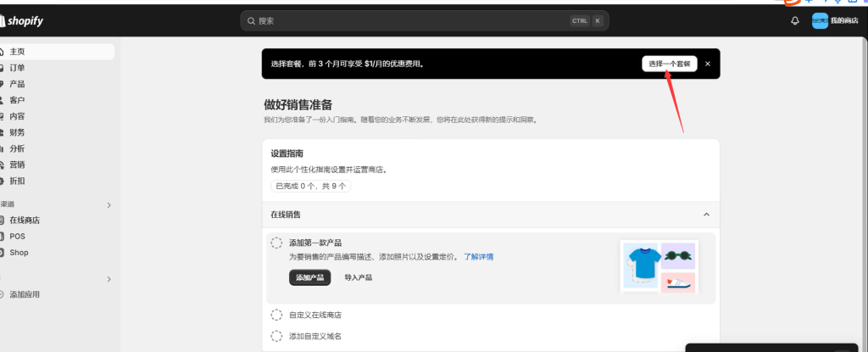Go to 订单 in sidebar

[17, 68]
